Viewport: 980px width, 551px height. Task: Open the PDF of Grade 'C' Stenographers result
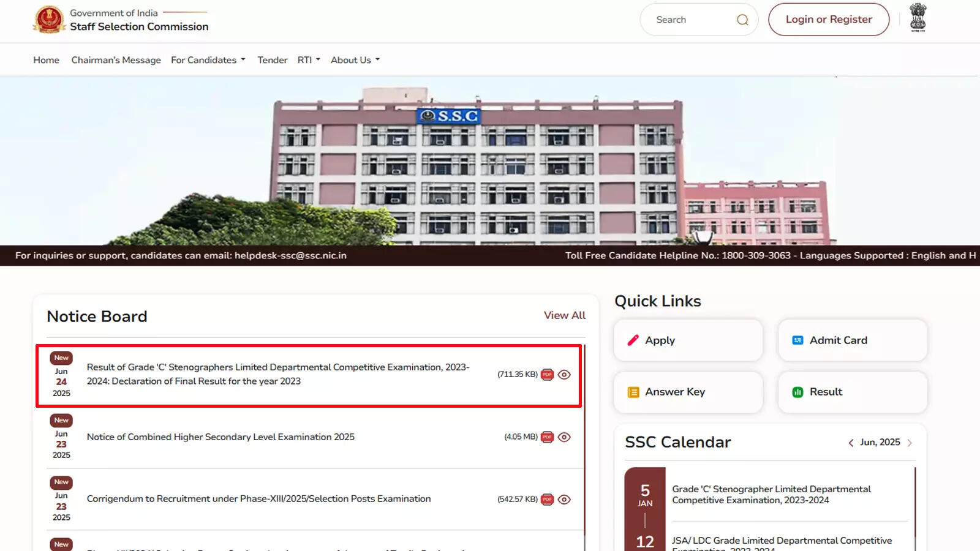click(x=547, y=374)
